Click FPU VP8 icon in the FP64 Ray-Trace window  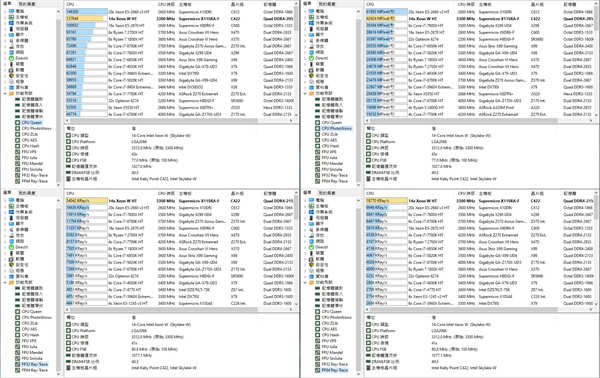(x=318, y=341)
